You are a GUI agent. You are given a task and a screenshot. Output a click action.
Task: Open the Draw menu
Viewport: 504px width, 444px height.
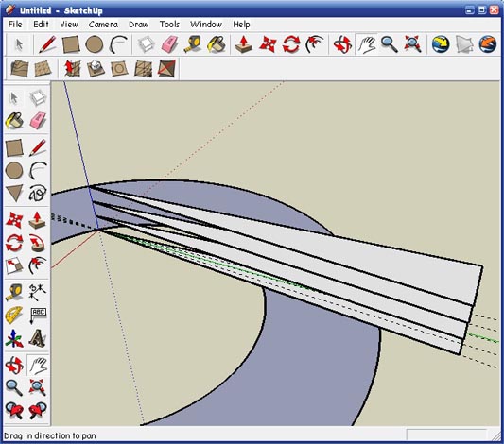(x=139, y=25)
